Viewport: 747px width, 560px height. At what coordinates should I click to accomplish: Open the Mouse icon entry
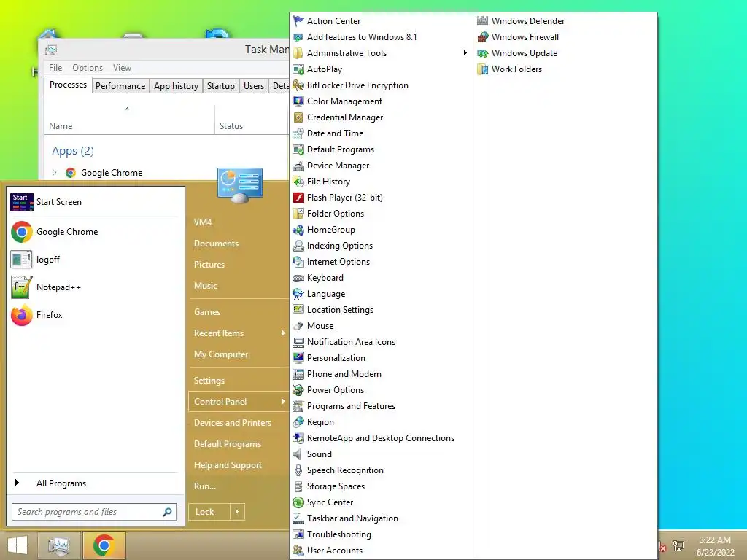(298, 326)
